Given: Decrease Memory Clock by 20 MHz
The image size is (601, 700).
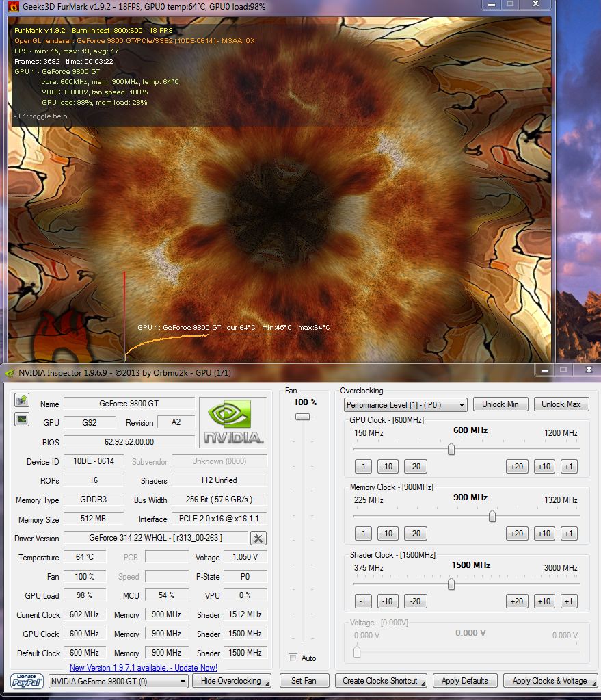Looking at the screenshot, I should pos(416,534).
